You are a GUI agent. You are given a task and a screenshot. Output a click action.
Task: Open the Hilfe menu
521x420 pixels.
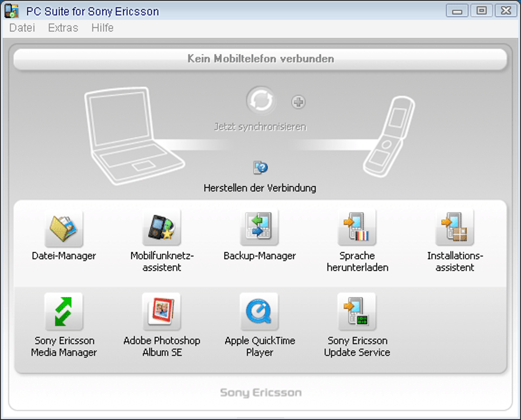102,28
